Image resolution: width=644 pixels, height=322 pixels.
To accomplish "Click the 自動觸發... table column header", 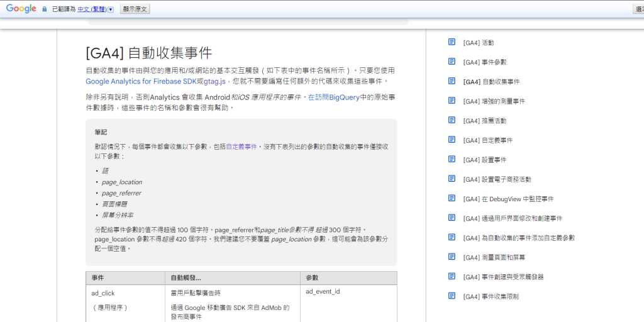I will 233,278.
